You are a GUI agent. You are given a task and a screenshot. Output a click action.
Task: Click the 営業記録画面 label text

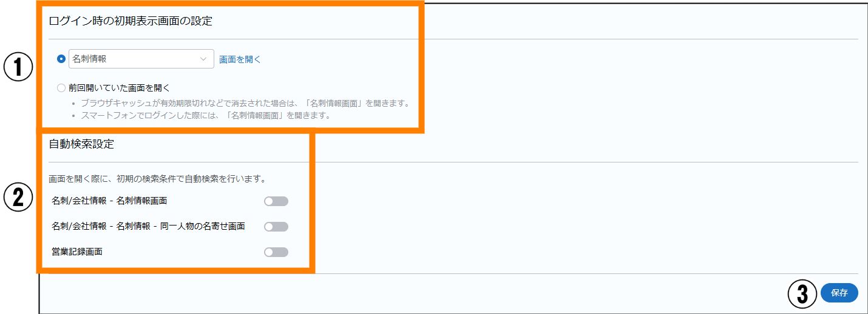pos(77,252)
